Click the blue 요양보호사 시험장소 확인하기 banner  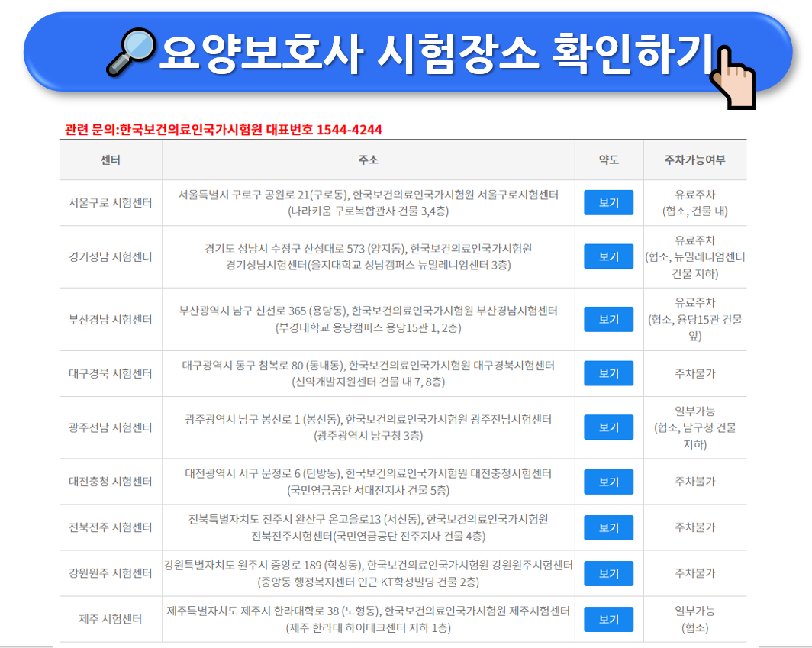point(404,48)
